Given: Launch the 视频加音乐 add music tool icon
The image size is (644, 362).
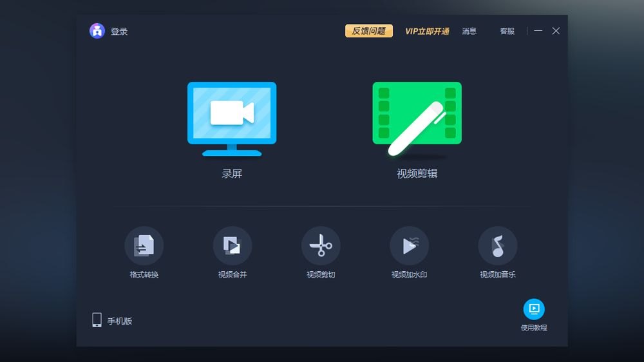Looking at the screenshot, I should tap(498, 245).
